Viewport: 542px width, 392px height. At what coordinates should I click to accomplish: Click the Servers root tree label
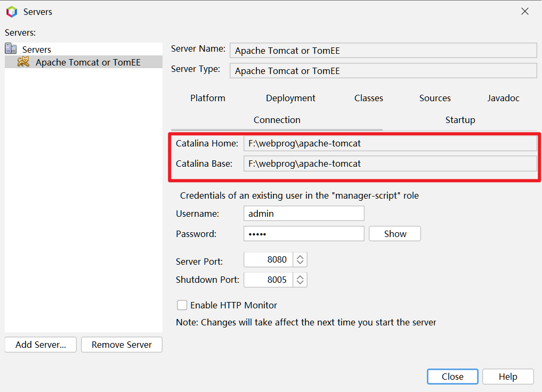tap(37, 50)
